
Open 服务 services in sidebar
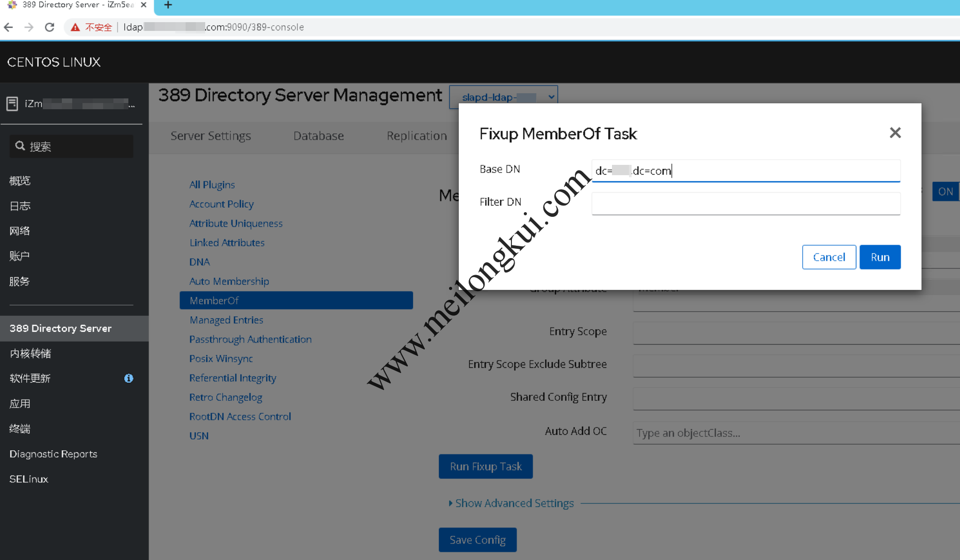20,281
